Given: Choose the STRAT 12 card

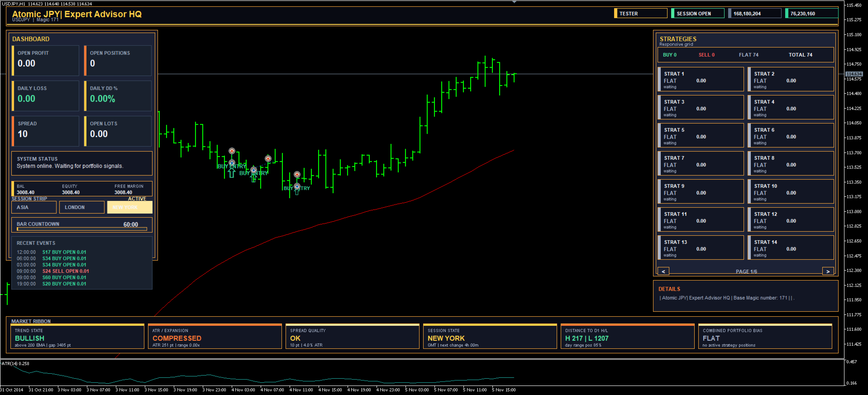Looking at the screenshot, I should pyautogui.click(x=791, y=219).
